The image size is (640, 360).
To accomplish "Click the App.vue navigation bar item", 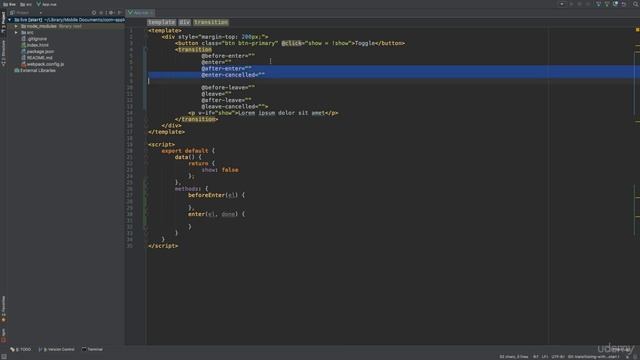I will (x=47, y=4).
